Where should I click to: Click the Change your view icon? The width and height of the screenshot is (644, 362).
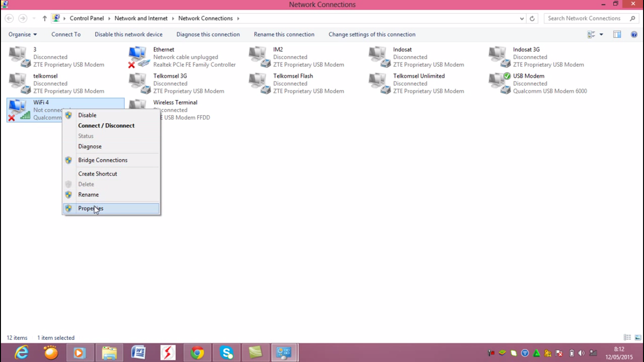[591, 34]
